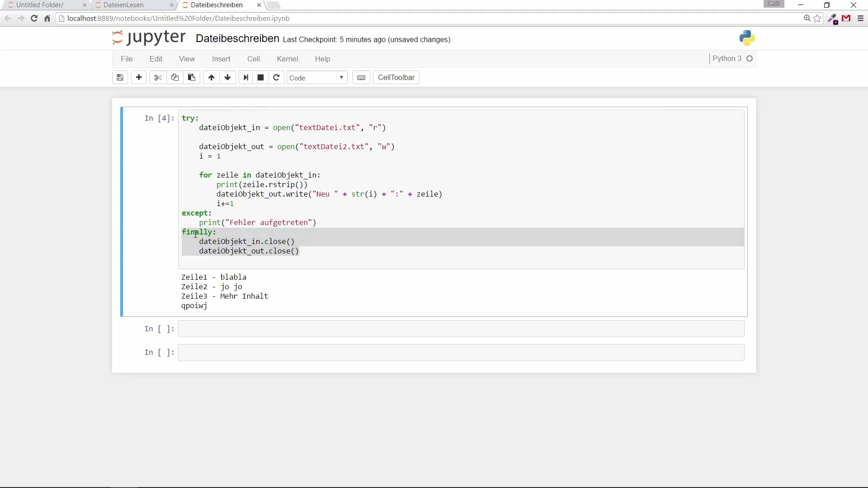The height and width of the screenshot is (488, 868).
Task: Open Gmail extension icon
Action: pos(846,19)
